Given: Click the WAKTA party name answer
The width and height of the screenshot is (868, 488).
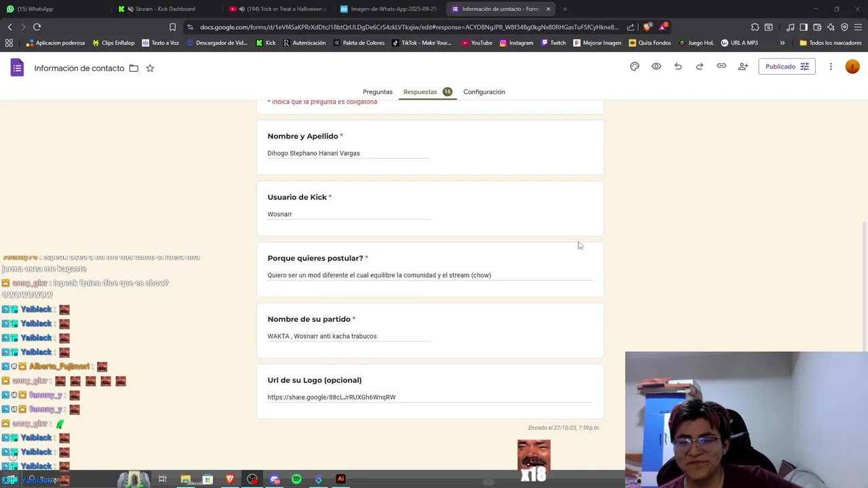Looking at the screenshot, I should [322, 336].
